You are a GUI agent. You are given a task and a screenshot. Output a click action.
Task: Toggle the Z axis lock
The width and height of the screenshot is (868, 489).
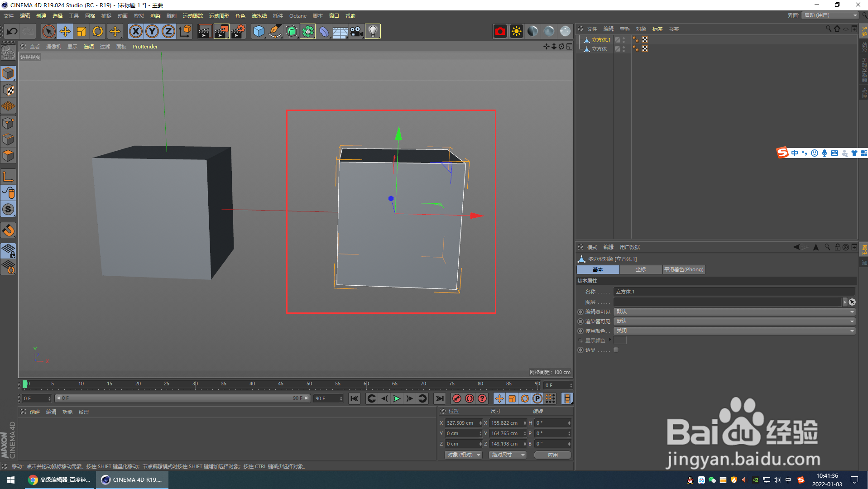[168, 31]
